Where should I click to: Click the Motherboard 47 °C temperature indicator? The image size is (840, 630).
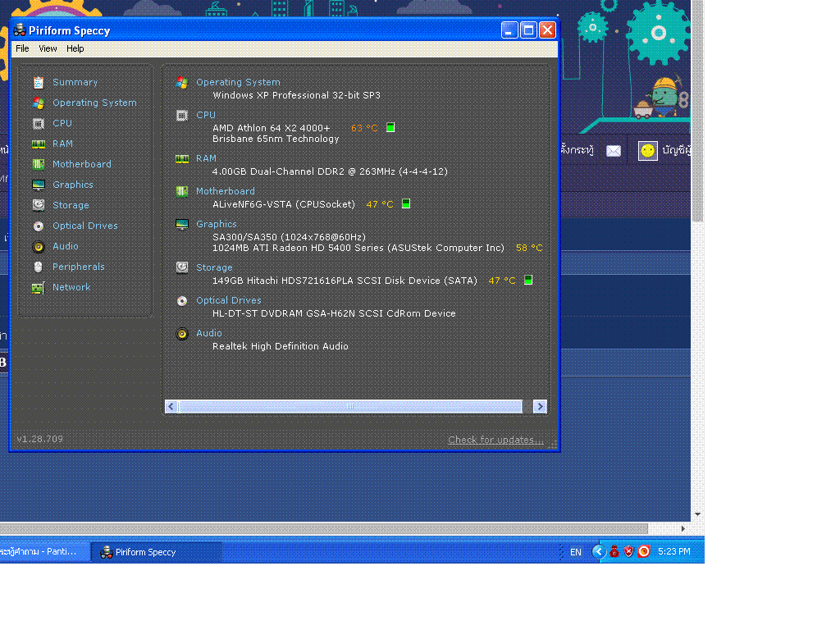[379, 204]
